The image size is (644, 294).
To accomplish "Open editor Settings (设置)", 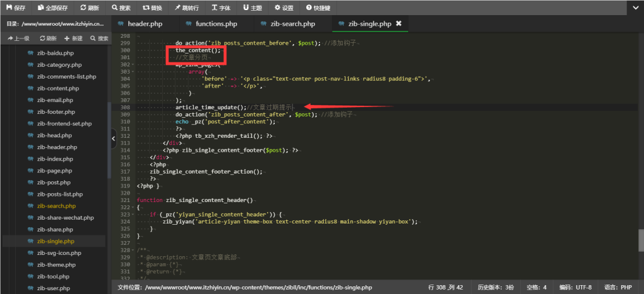I will coord(284,8).
